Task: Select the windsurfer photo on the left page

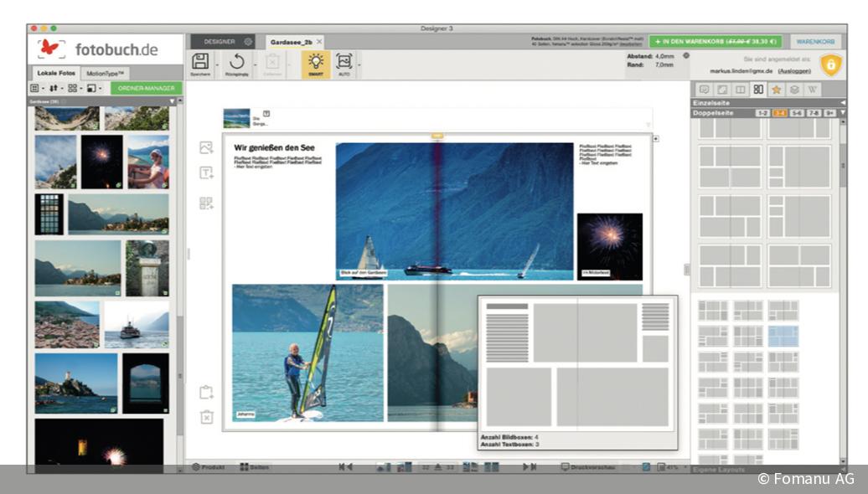Action: (307, 353)
